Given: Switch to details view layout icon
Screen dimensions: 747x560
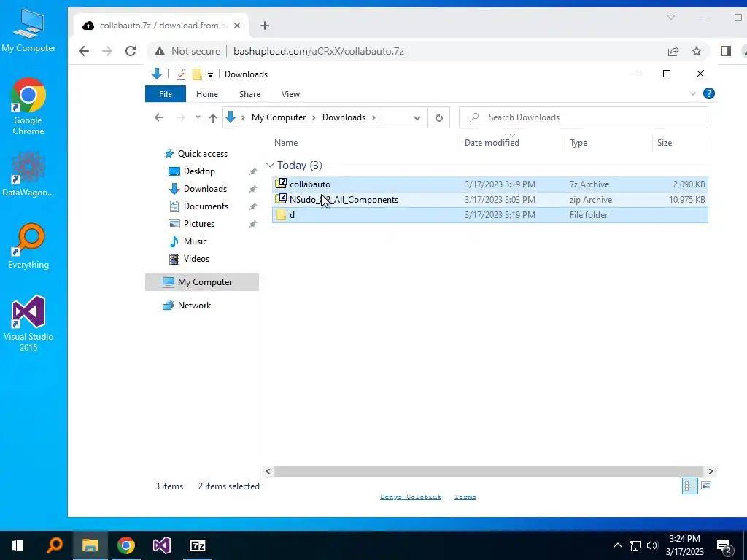Looking at the screenshot, I should click(x=690, y=486).
